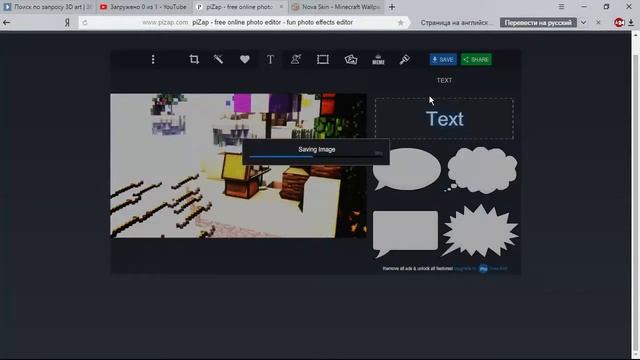
Task: Switch to the piZap tab
Action: 240,7
